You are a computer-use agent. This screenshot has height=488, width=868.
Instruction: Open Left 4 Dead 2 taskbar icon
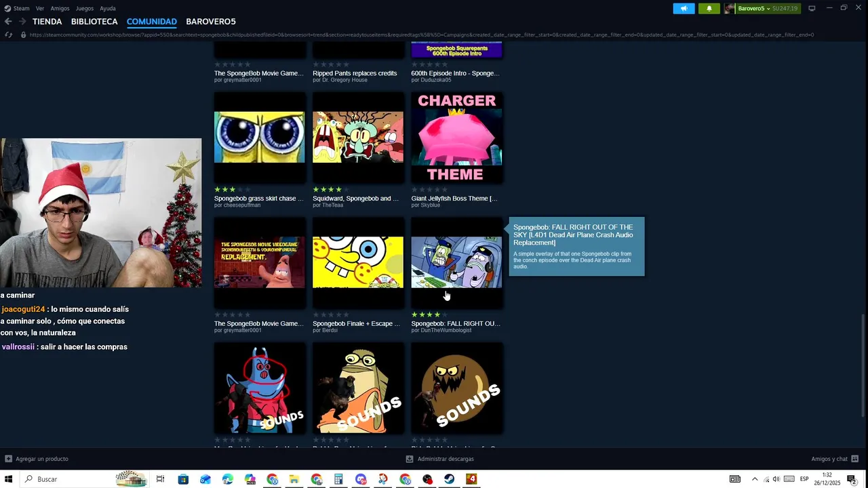pos(471,479)
